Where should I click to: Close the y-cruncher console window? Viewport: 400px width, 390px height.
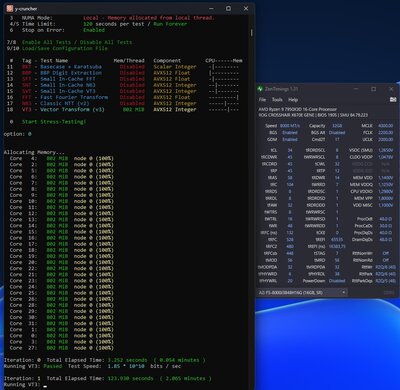(x=246, y=8)
